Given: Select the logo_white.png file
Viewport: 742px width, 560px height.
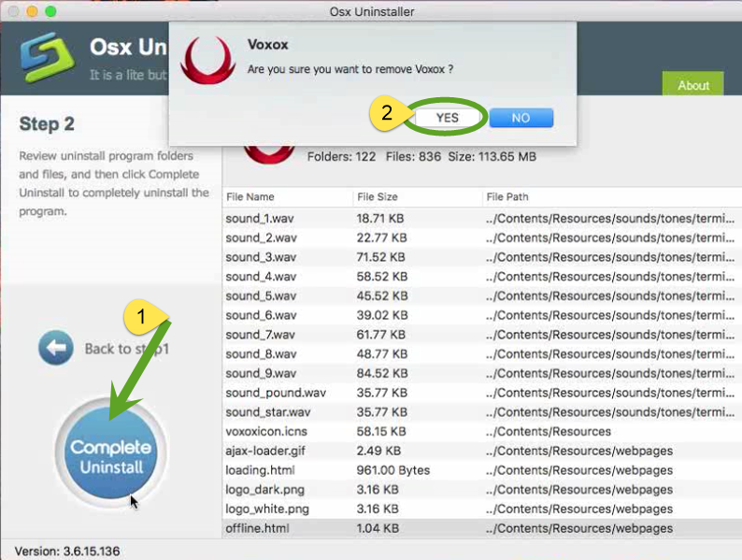Looking at the screenshot, I should (481, 510).
